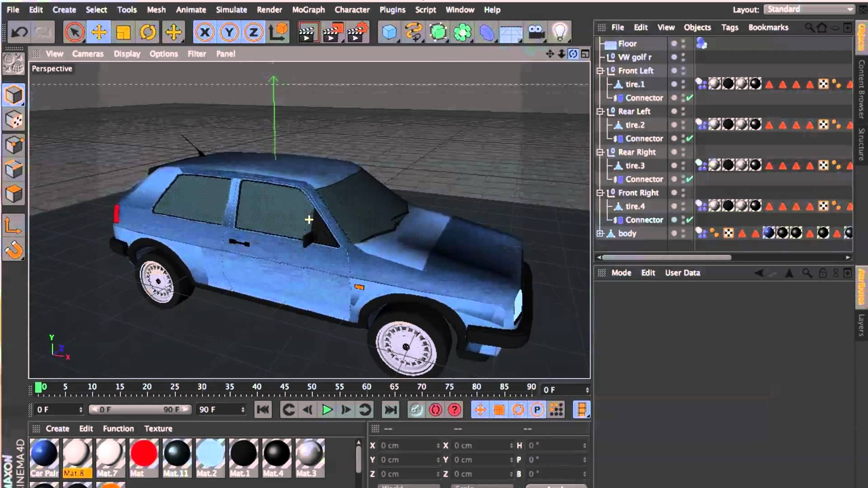The image size is (868, 488).
Task: Toggle X axis lock
Action: 205,32
